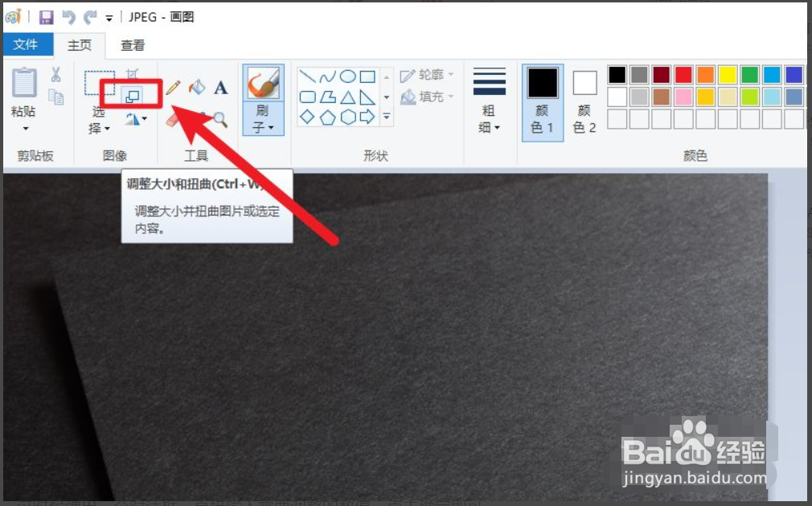812x506 pixels.
Task: Expand the shapes gallery more button
Action: click(x=387, y=117)
